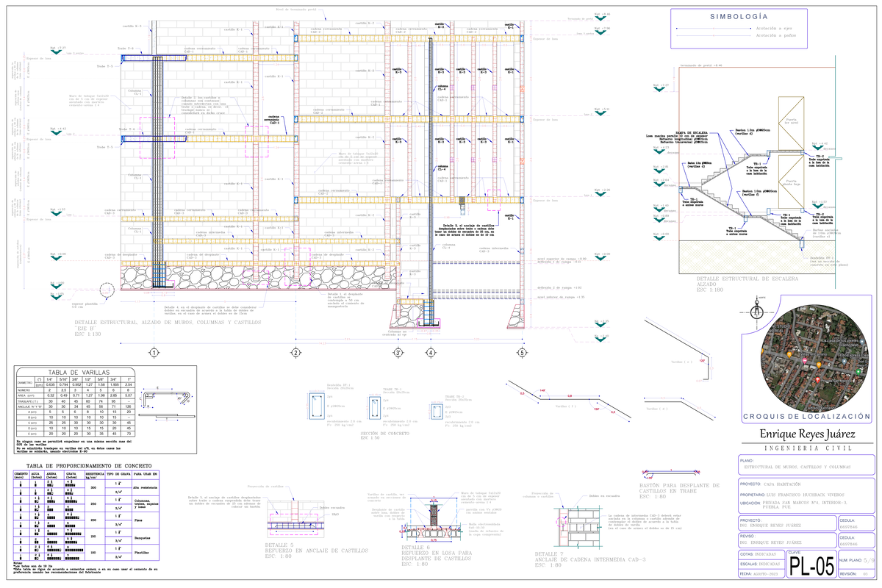Toggle the axis bubble 4 below the castillo

[429, 354]
